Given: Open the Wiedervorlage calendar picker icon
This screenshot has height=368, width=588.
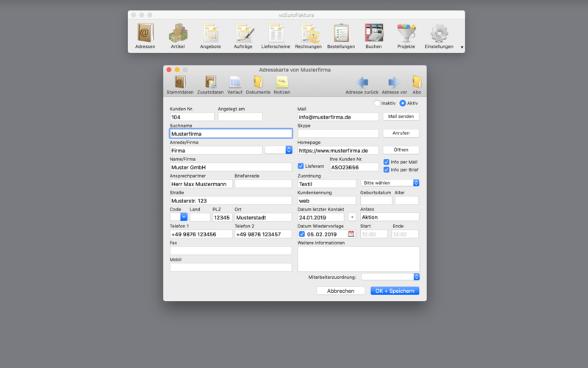Looking at the screenshot, I should pyautogui.click(x=351, y=234).
